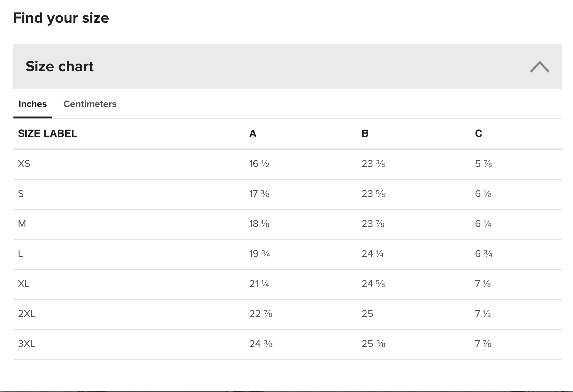Select the 2XL size row label

(27, 314)
